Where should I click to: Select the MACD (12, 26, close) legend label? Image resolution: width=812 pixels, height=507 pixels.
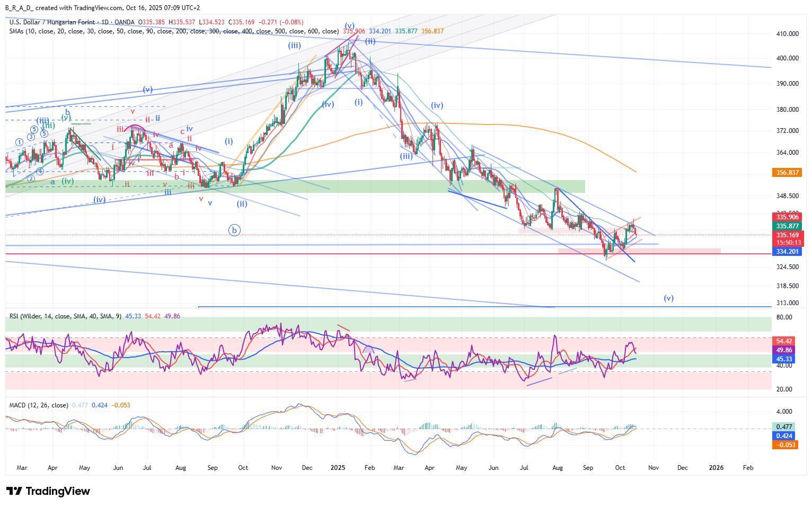(x=39, y=405)
